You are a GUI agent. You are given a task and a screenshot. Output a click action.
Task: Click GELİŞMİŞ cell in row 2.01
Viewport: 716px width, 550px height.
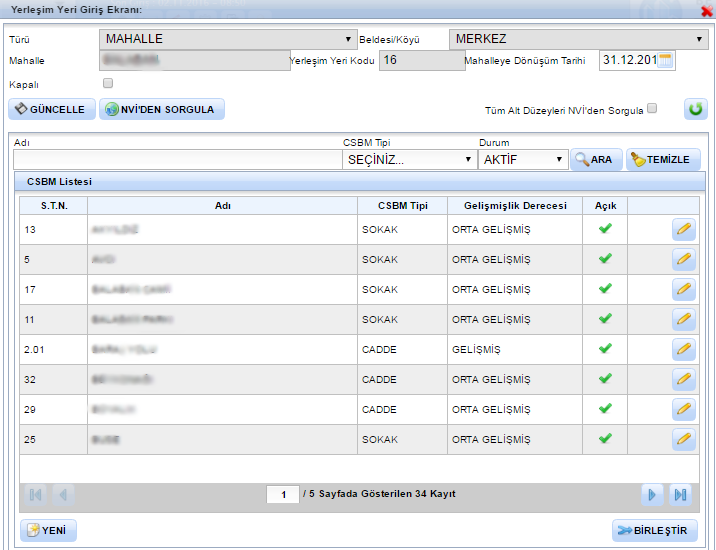[x=515, y=350]
